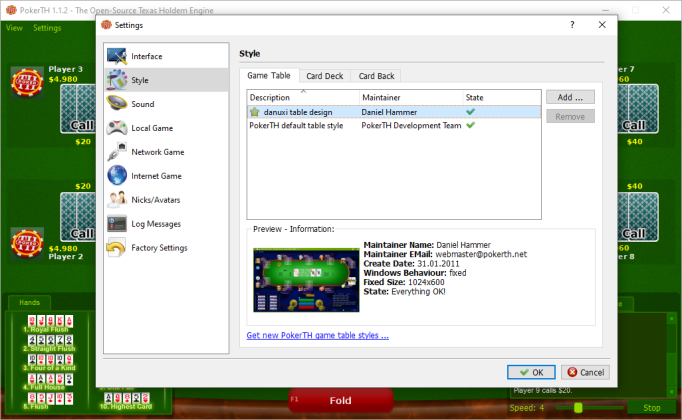Click the red Fold button
This screenshot has width=682, height=420.
pos(341,400)
